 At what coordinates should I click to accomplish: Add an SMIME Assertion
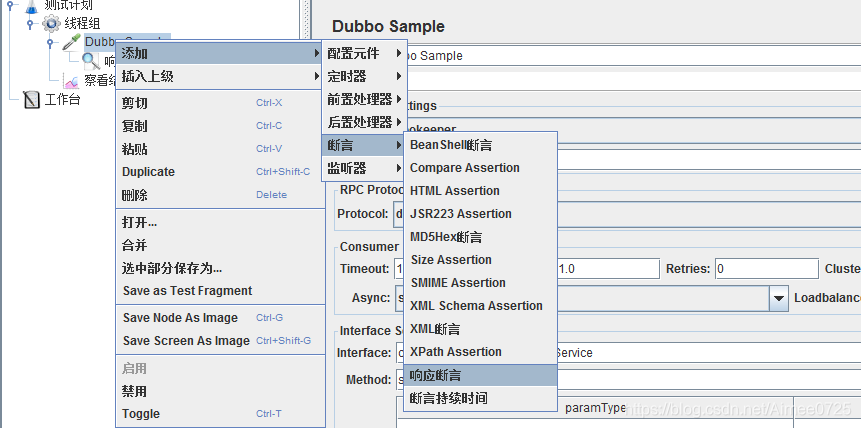pos(480,283)
